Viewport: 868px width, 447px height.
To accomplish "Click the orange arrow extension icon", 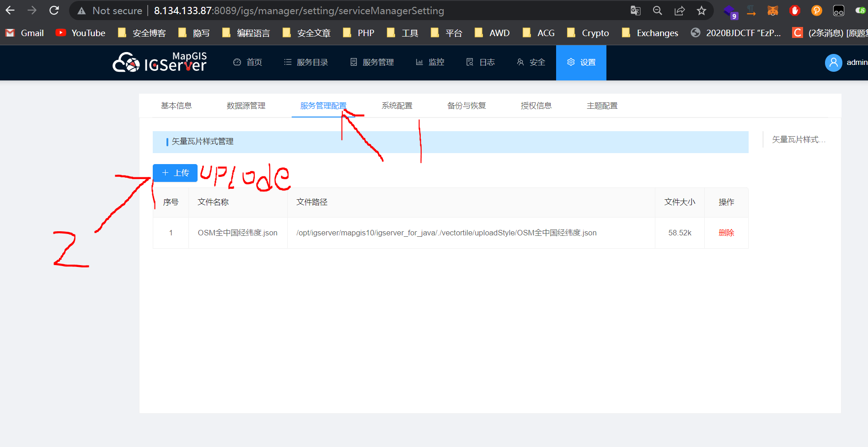I will coord(751,11).
